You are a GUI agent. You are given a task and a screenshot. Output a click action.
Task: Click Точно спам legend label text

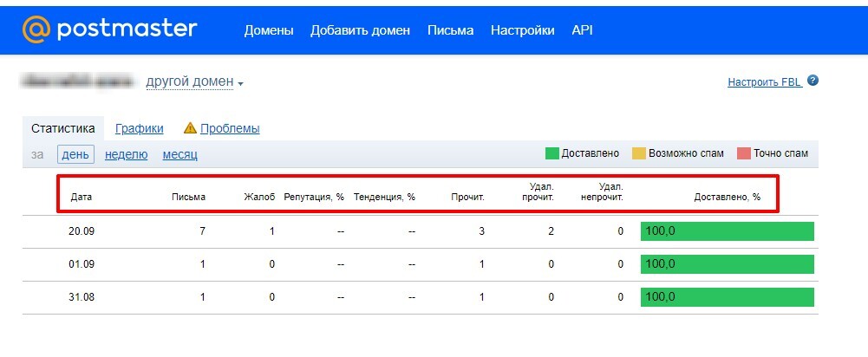(x=780, y=153)
